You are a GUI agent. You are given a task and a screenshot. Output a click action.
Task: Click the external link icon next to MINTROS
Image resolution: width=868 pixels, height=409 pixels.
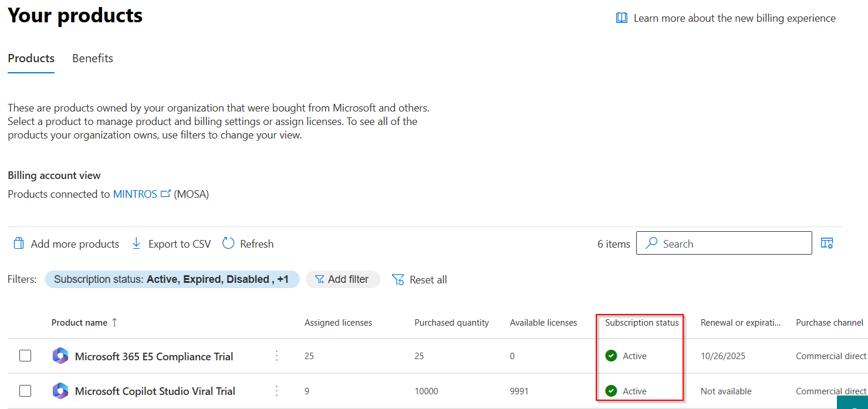(x=166, y=193)
